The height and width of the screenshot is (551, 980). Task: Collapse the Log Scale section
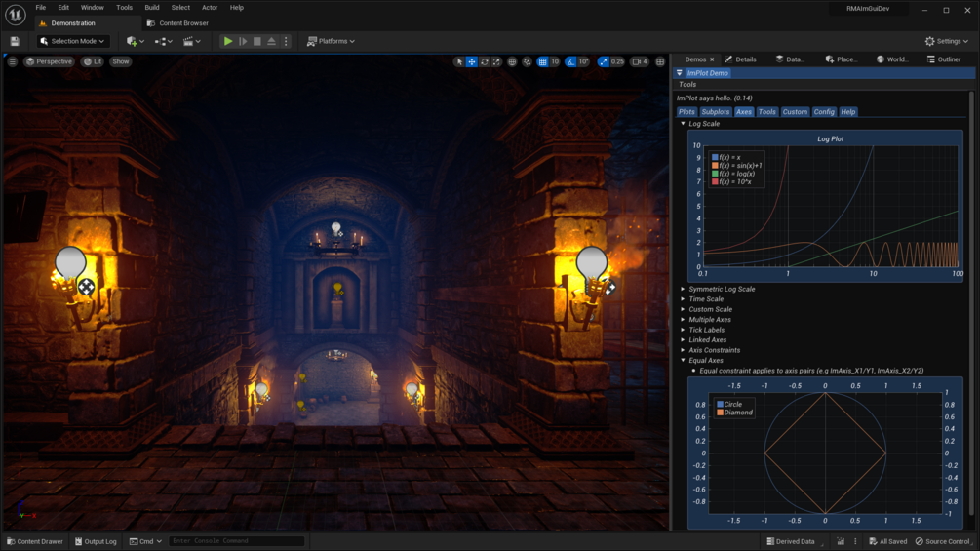click(x=684, y=124)
